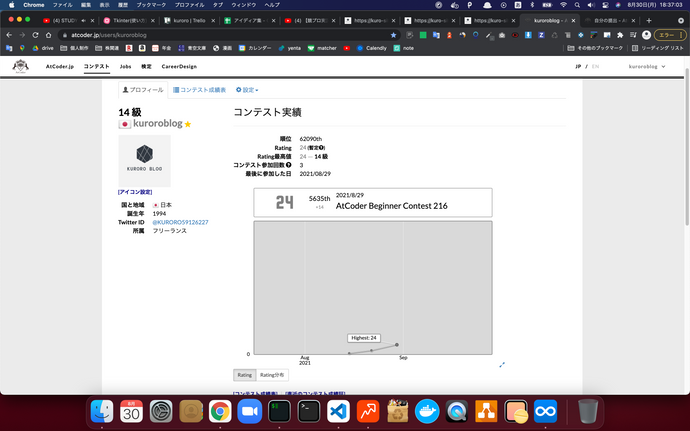Open the エラー Chrome menu button

(670, 35)
